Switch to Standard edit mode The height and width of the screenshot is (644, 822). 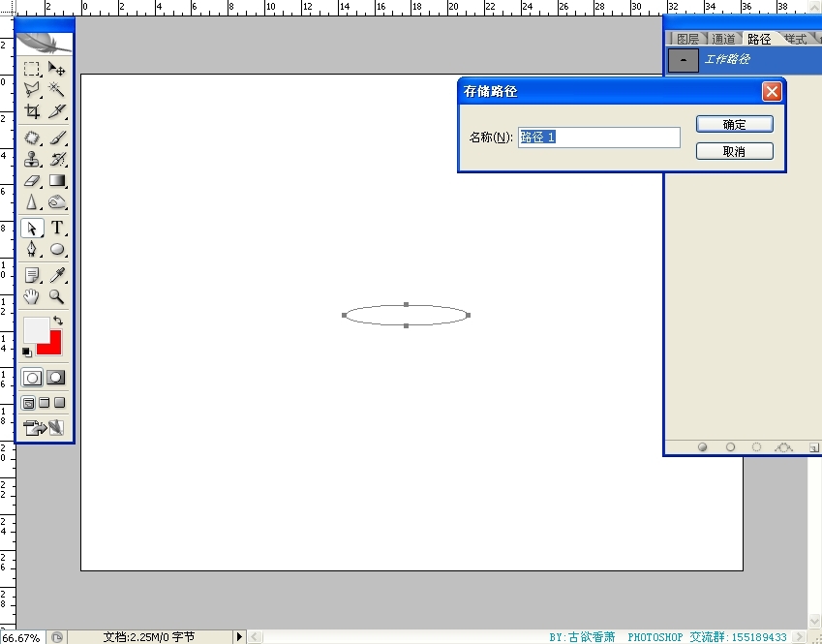coord(32,378)
